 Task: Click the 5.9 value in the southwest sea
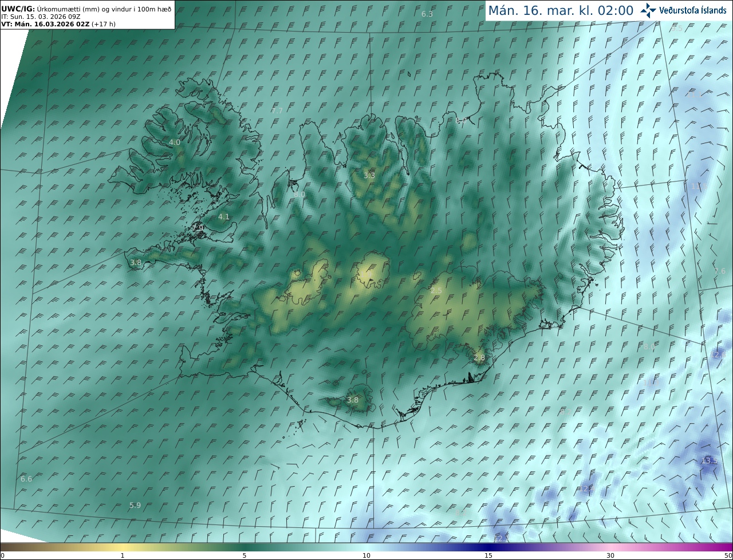pos(135,505)
